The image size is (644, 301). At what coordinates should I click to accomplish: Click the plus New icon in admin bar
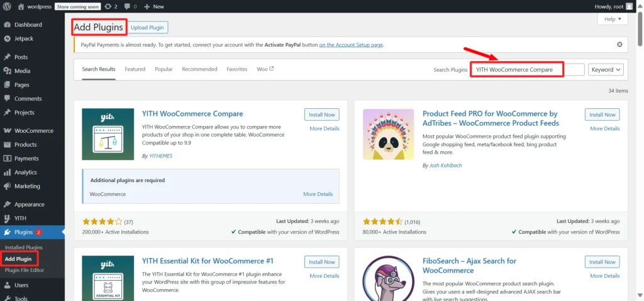(x=147, y=6)
